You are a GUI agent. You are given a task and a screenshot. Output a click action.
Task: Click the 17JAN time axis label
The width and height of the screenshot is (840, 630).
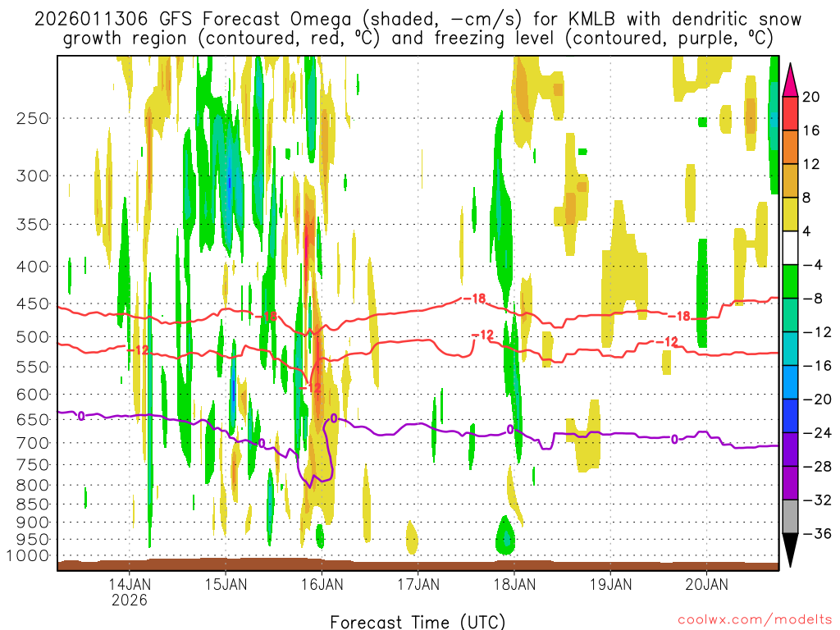tap(418, 584)
